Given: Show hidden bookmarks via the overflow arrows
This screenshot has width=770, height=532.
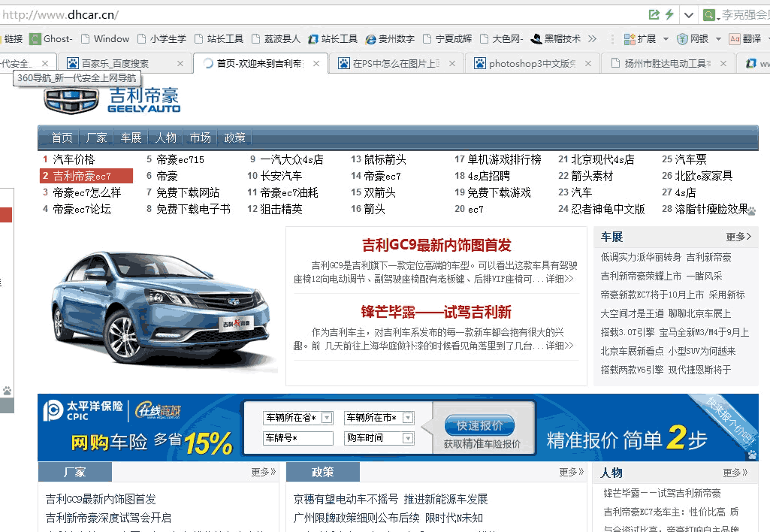Looking at the screenshot, I should pyautogui.click(x=593, y=39).
